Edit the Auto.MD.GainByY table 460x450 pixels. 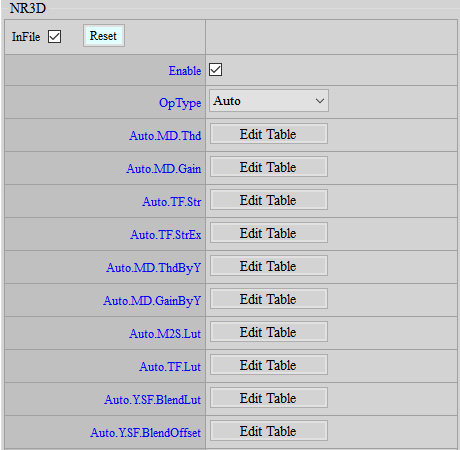coord(269,299)
